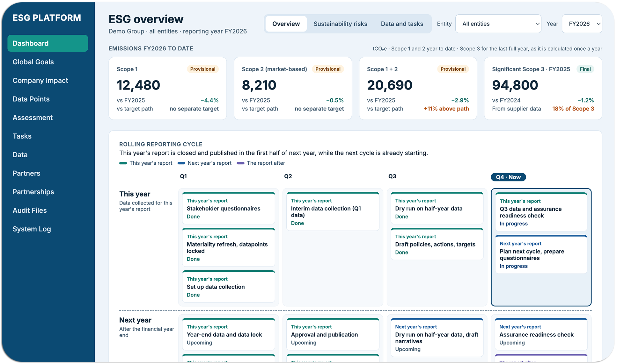
Task: Open the FY2026 year dropdown
Action: (582, 24)
